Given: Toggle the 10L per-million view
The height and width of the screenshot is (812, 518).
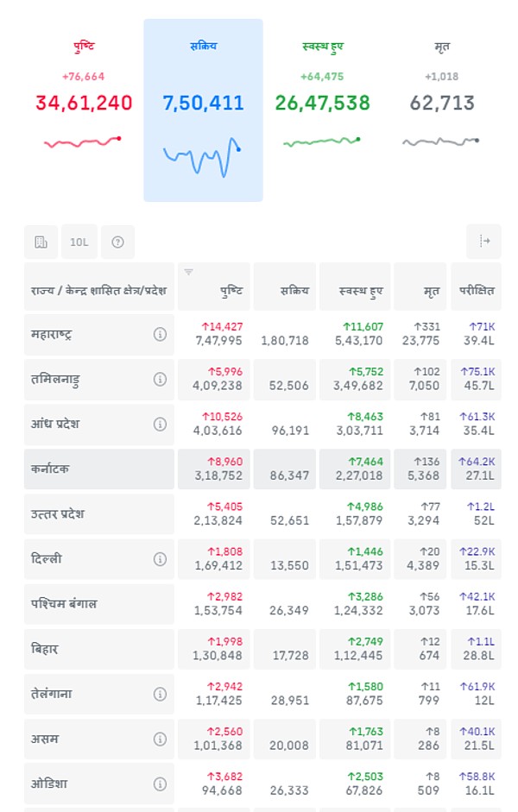Looking at the screenshot, I should point(79,242).
